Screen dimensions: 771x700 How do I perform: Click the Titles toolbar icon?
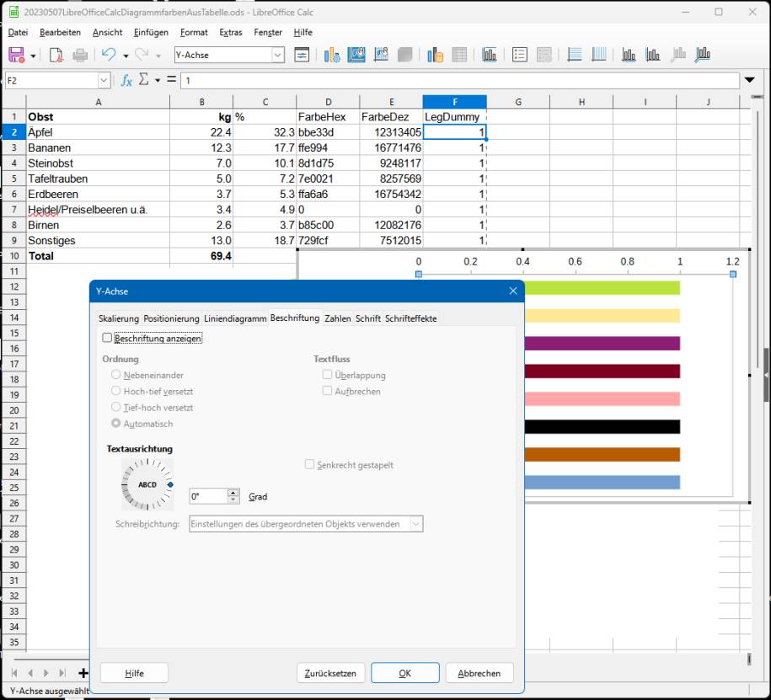point(490,55)
